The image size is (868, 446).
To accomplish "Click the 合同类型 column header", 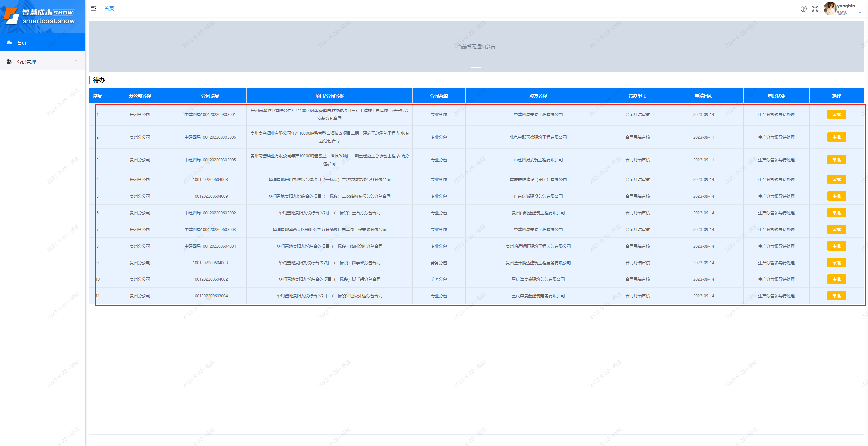I will pos(438,96).
